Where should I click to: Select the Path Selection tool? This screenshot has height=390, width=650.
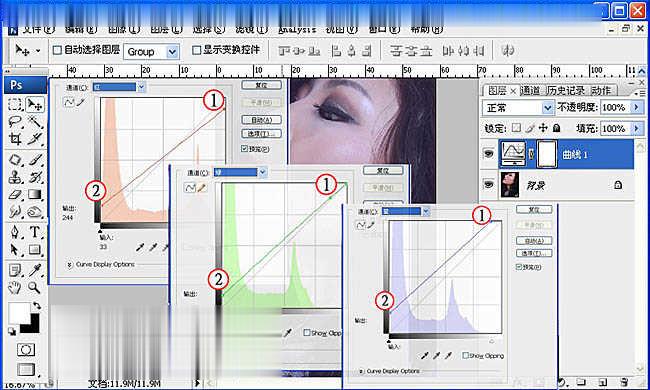pos(15,250)
